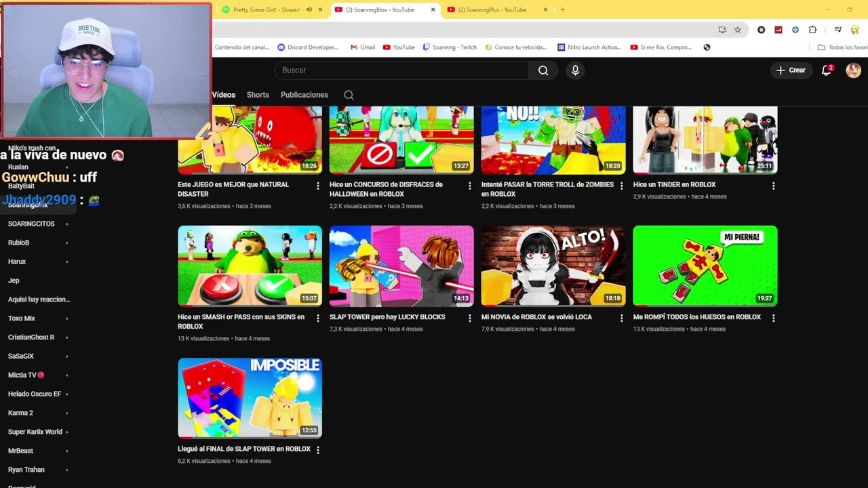
Task: Close the Pretty Scene Girl tab
Action: tap(320, 9)
